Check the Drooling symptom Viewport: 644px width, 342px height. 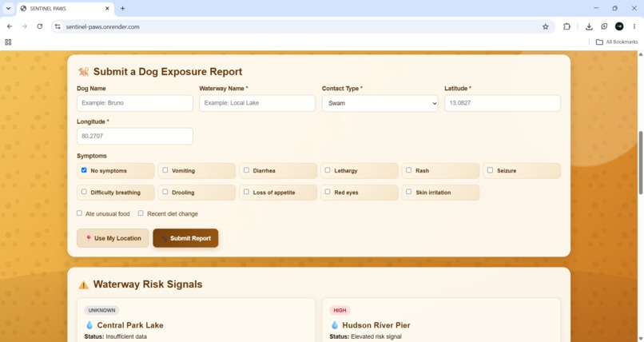[165, 192]
